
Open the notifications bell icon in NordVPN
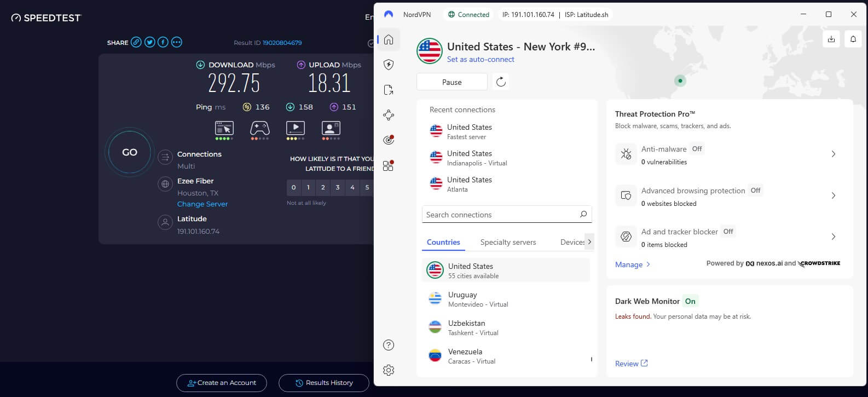[853, 39]
